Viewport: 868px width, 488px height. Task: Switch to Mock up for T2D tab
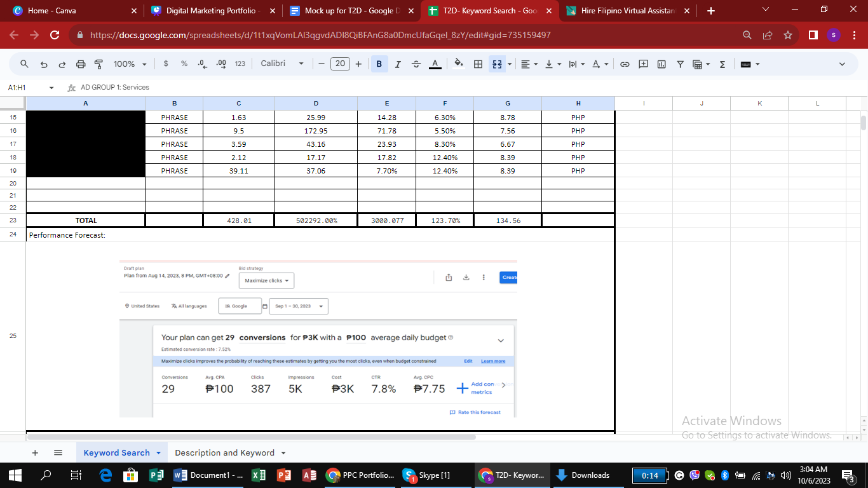pyautogui.click(x=352, y=11)
